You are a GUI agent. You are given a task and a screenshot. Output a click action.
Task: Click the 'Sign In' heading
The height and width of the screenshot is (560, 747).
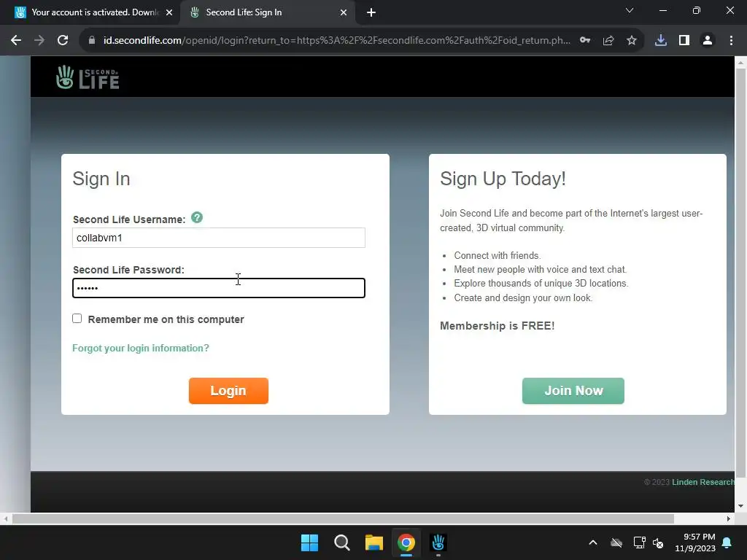point(101,179)
